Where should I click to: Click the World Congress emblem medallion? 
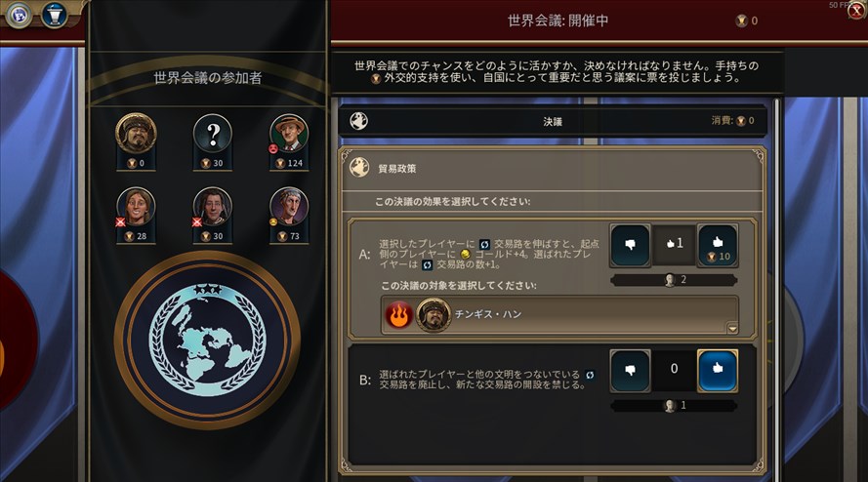point(208,341)
